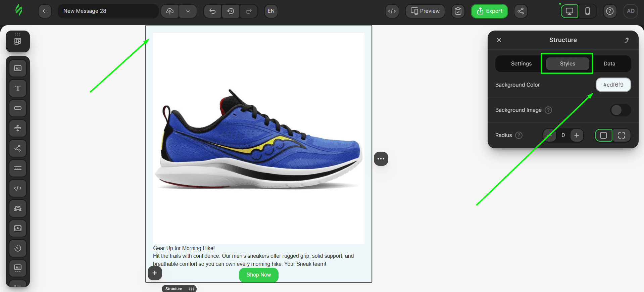Select the Button block tool
This screenshot has height=292, width=644.
[18, 108]
